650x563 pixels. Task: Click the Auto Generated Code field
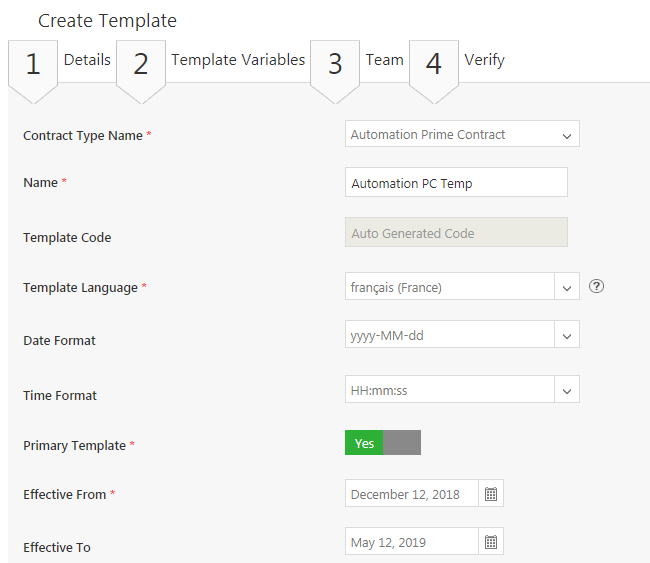tap(455, 233)
